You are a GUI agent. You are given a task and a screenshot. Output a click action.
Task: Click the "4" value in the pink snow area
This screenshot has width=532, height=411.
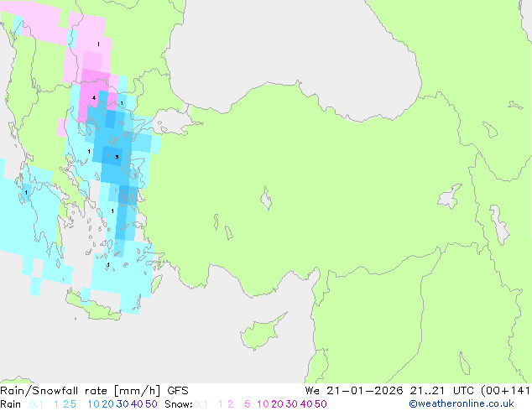point(94,98)
